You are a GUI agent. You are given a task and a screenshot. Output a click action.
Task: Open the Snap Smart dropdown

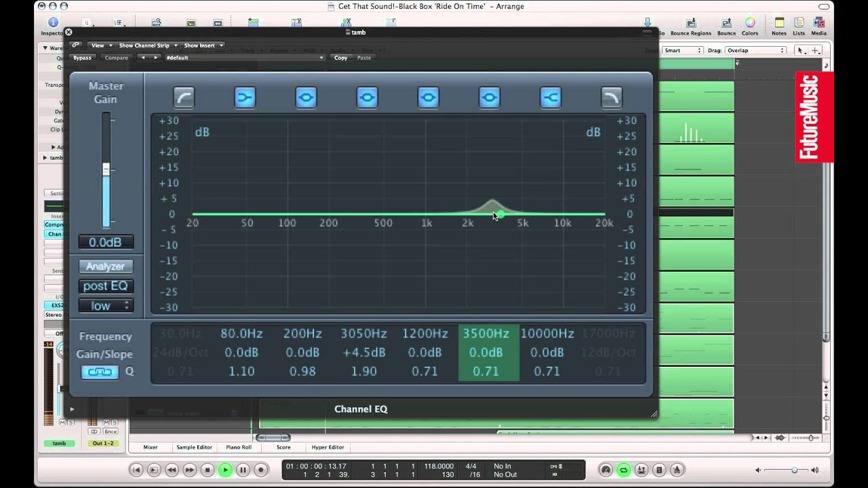pyautogui.click(x=683, y=50)
